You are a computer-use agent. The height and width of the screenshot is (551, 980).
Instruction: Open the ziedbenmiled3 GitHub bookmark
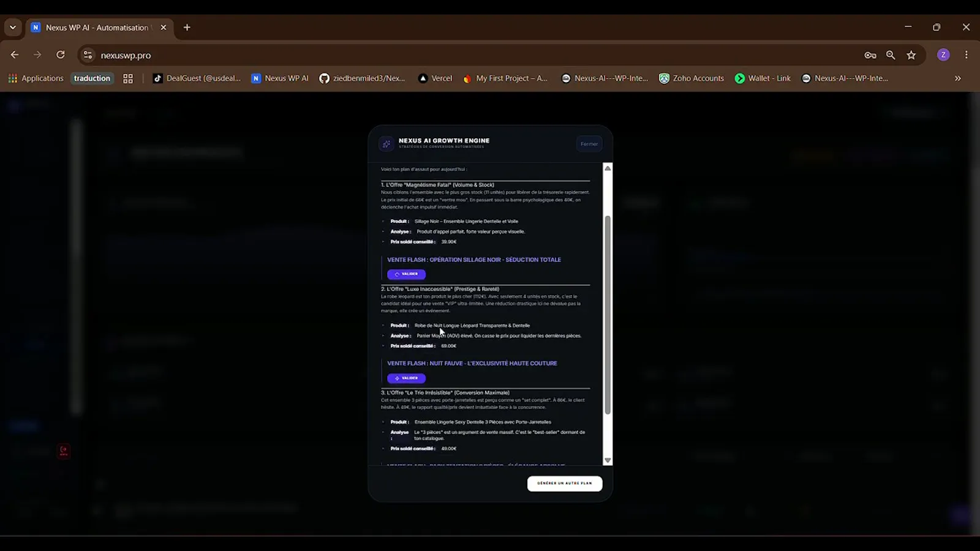362,78
